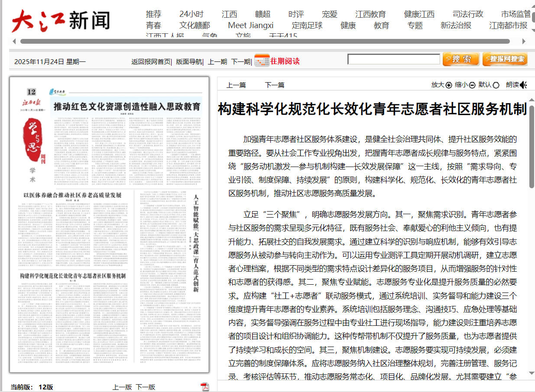Click the 放大 text label
Screen dimensions: 535x392
(x=438, y=85)
